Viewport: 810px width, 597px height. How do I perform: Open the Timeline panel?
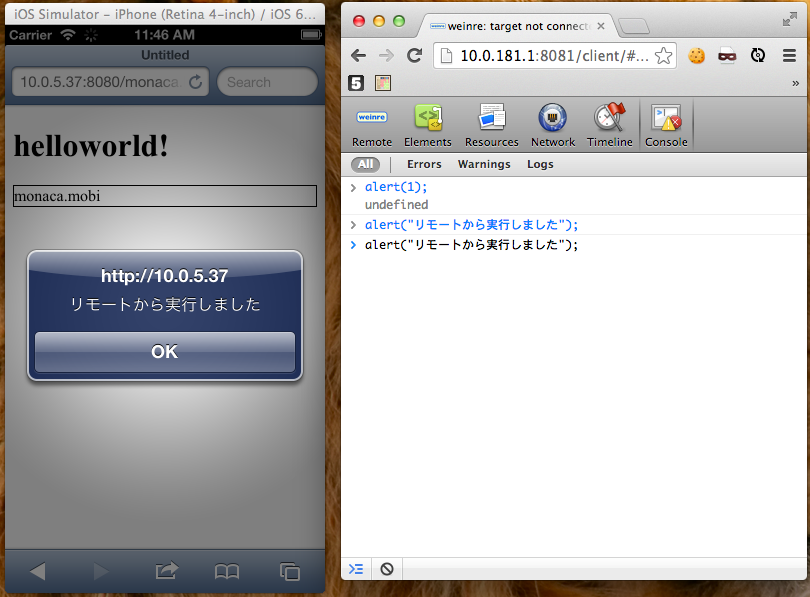pyautogui.click(x=609, y=127)
